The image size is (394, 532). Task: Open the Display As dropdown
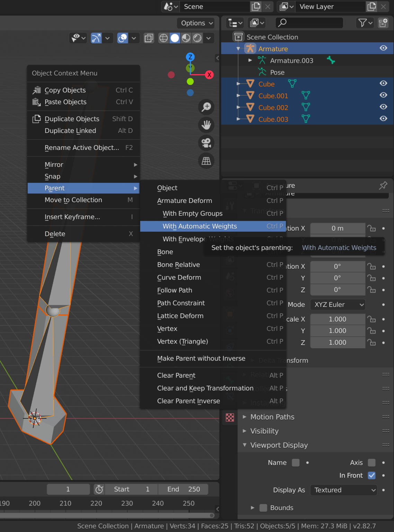point(343,490)
